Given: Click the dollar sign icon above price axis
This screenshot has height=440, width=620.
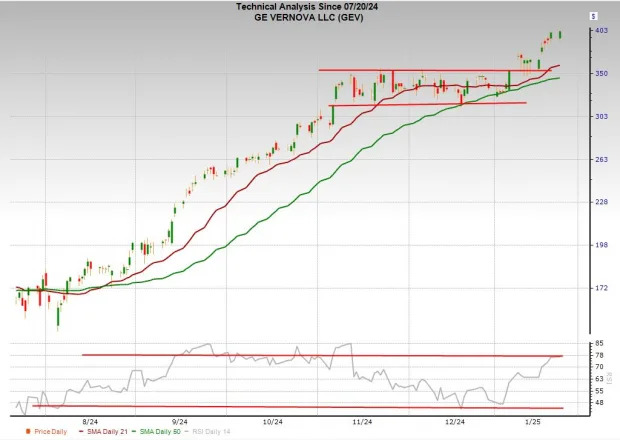Looking at the screenshot, I should pyautogui.click(x=593, y=16).
